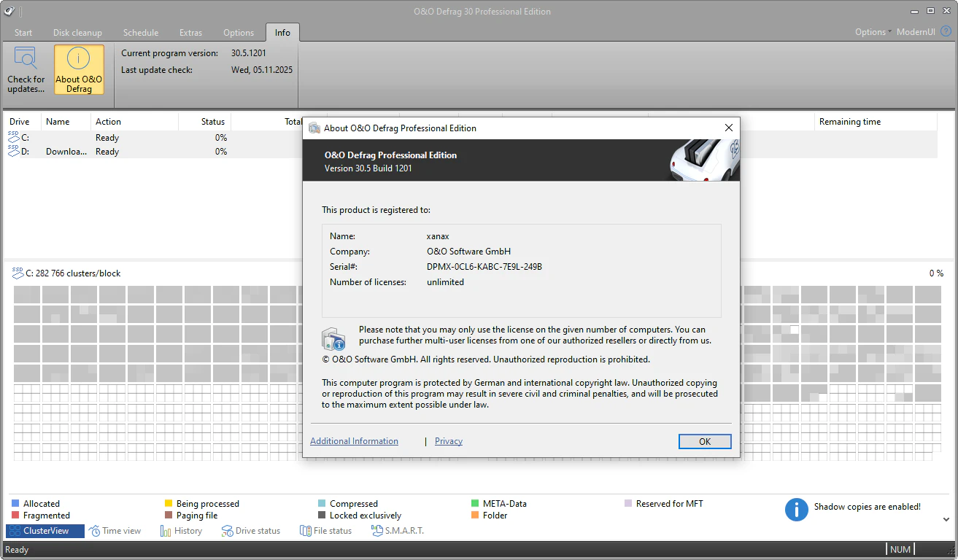Show the History tab
This screenshot has height=560, width=958.
click(182, 531)
